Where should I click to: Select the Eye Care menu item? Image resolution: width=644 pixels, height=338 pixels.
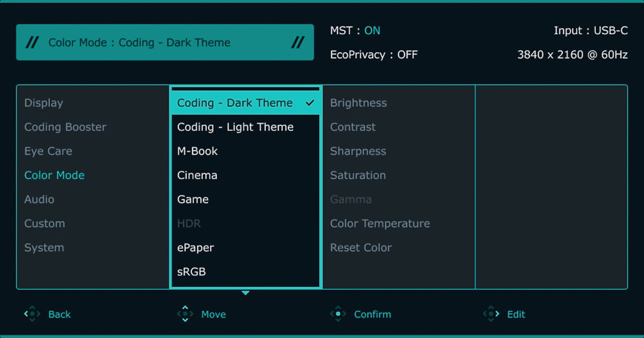(48, 151)
